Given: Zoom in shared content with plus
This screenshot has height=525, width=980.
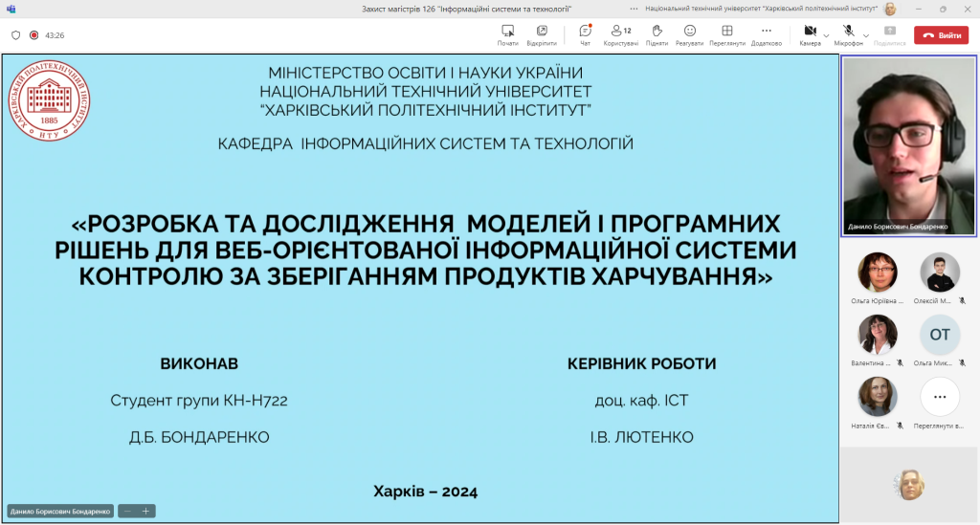Looking at the screenshot, I should pyautogui.click(x=145, y=512).
